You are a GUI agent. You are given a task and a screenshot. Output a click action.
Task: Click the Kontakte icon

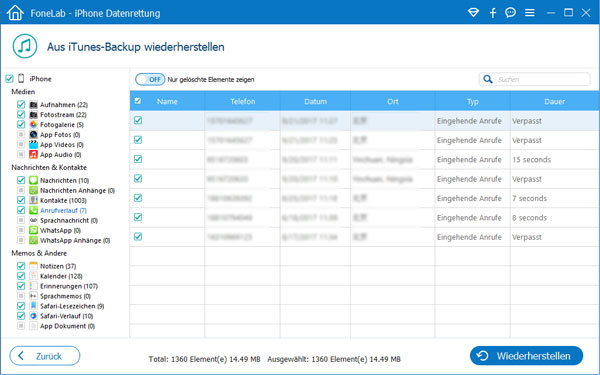[x=34, y=200]
